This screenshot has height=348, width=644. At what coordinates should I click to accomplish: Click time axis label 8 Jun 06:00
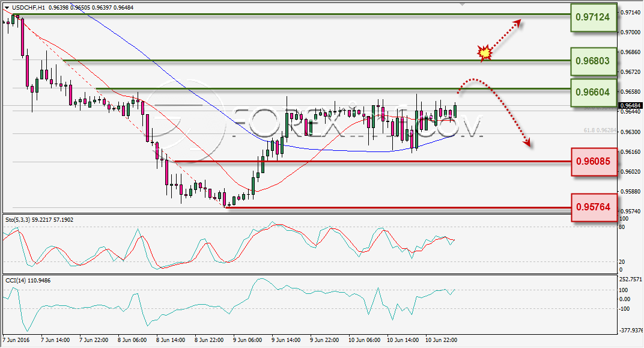[x=132, y=340]
